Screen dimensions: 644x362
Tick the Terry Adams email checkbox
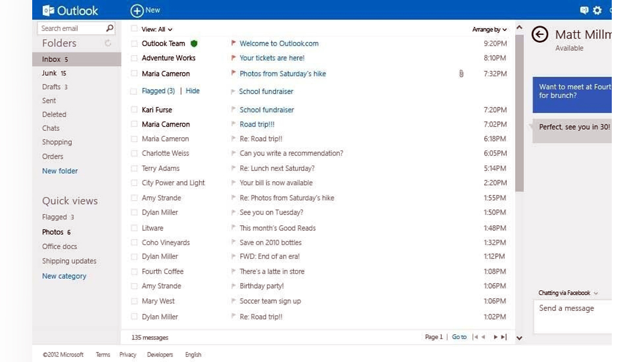[134, 168]
